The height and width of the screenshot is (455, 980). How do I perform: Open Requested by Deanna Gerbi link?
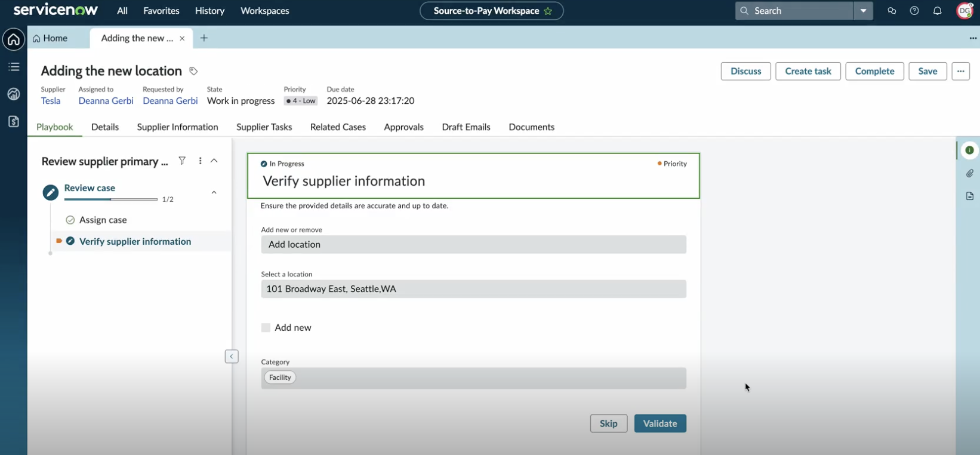point(170,101)
